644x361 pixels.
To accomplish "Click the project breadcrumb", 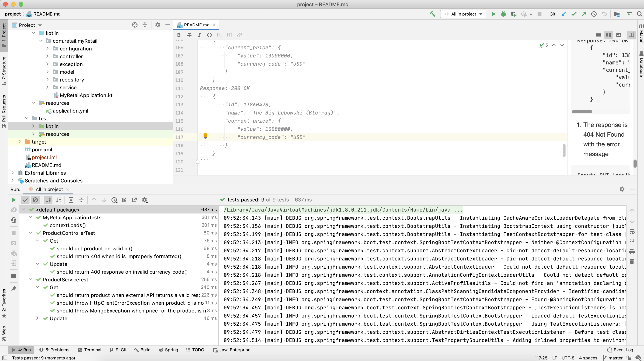I will pyautogui.click(x=13, y=14).
